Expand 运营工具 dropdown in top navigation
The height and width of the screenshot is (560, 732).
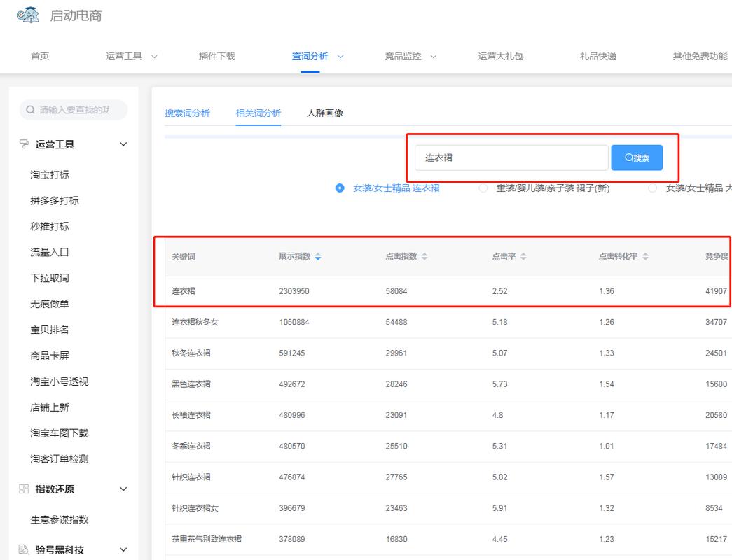(x=155, y=57)
